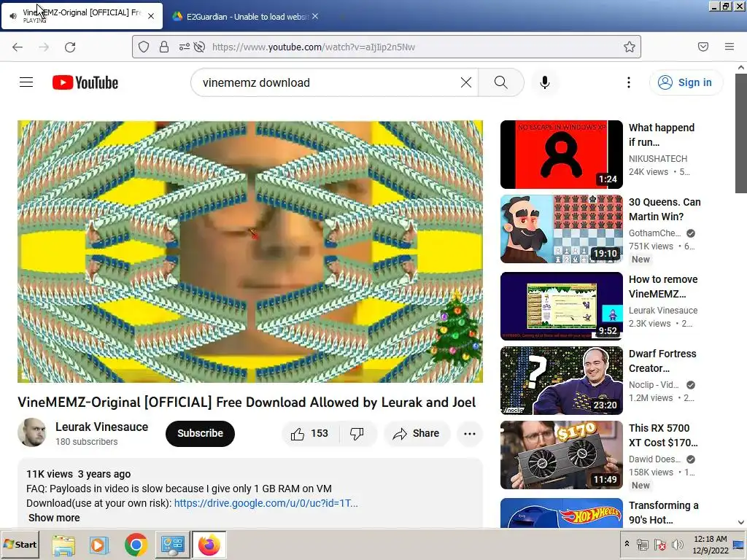
Task: Subscribe to Leurak Vinesauce
Action: click(200, 433)
